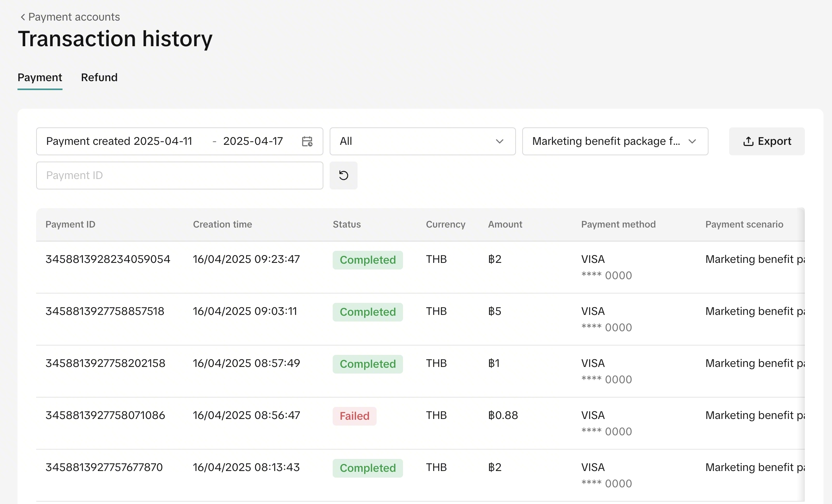Click the chevron arrow in All dropdown
Screen dimensions: 832x504
tap(500, 141)
